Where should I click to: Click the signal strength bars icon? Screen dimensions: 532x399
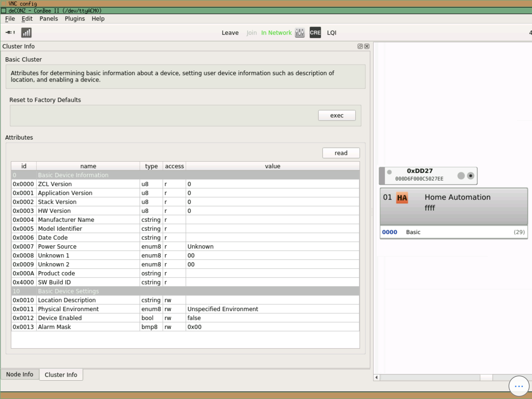[26, 33]
